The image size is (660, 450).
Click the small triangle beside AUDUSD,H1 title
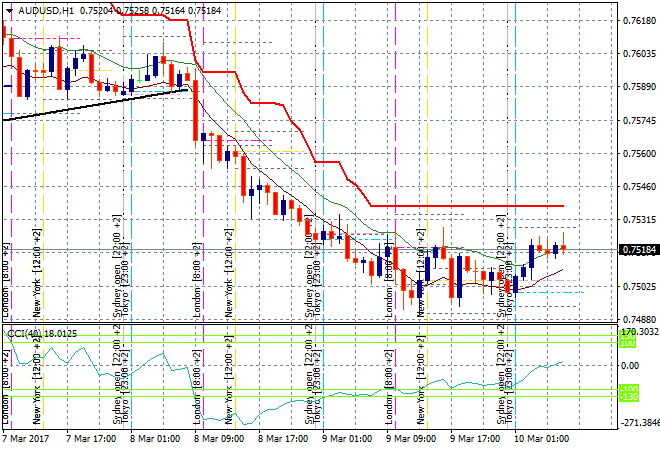pos(7,10)
